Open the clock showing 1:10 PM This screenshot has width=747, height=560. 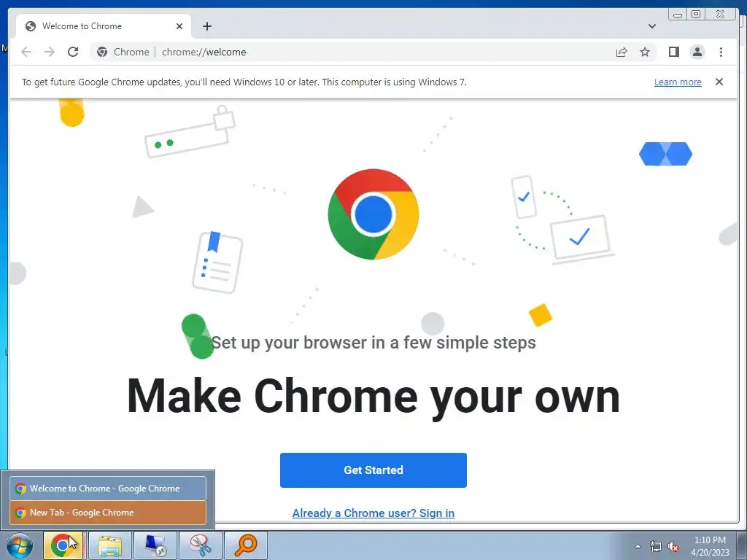pos(710,546)
